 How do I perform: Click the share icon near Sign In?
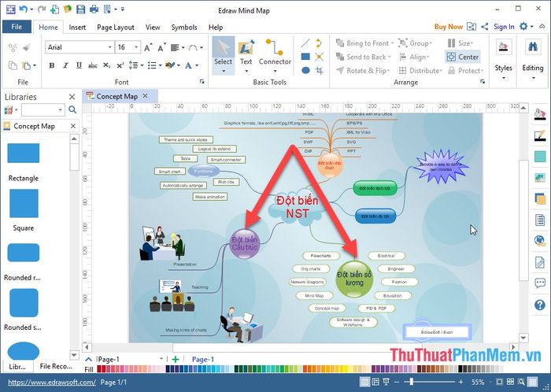pyautogui.click(x=485, y=27)
